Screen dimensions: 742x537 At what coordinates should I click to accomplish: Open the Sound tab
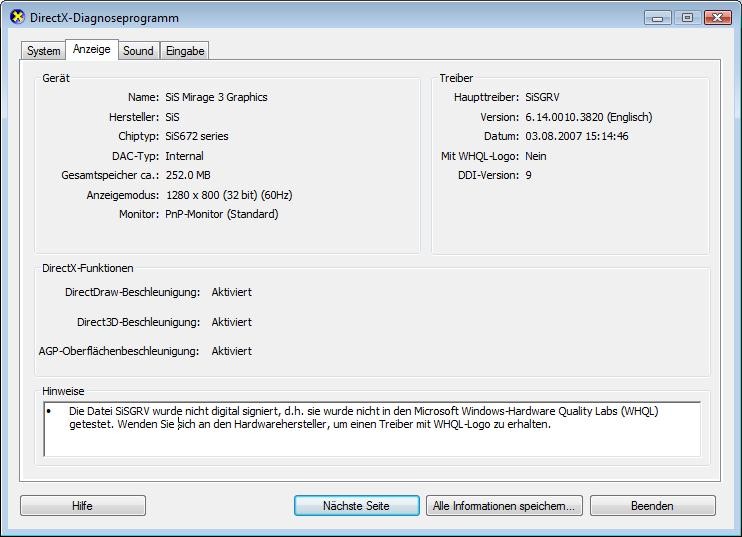tap(138, 51)
